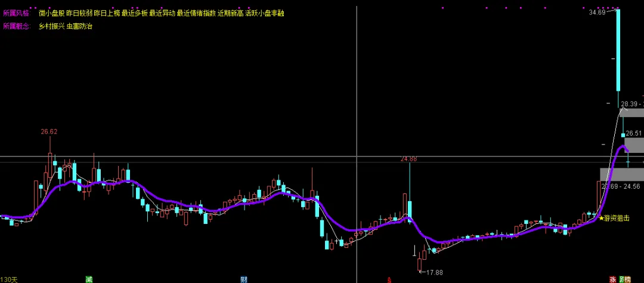Viewport: 644px width, 283px height.
Task: Select the 最近多板 style tag
Action: click(x=135, y=13)
